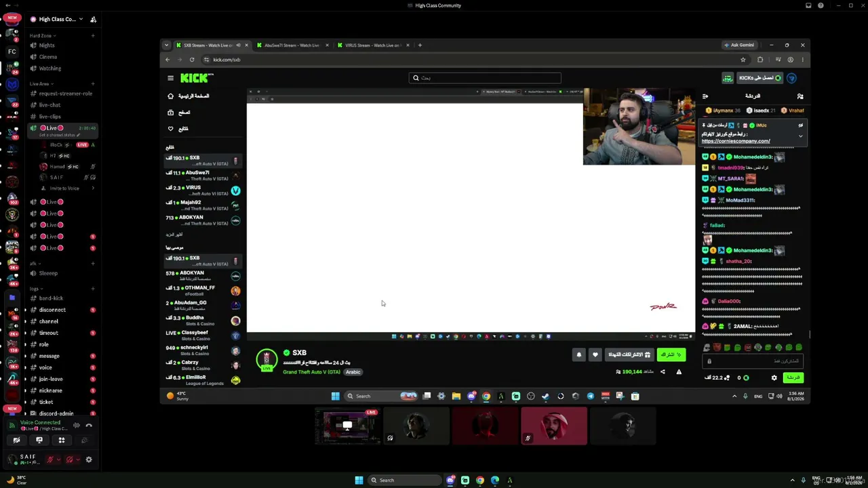Image resolution: width=868 pixels, height=488 pixels.
Task: Click the Kick stream share icon
Action: point(663,371)
